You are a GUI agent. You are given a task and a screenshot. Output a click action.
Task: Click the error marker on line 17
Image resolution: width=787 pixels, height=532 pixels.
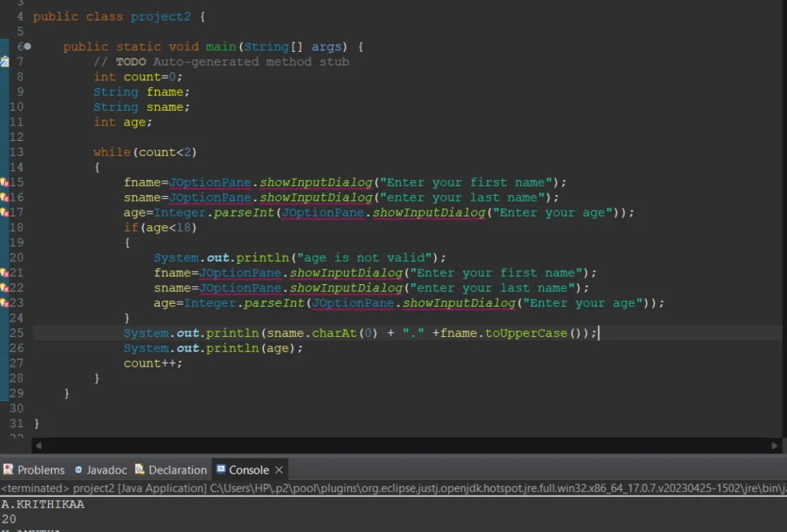pos(4,212)
